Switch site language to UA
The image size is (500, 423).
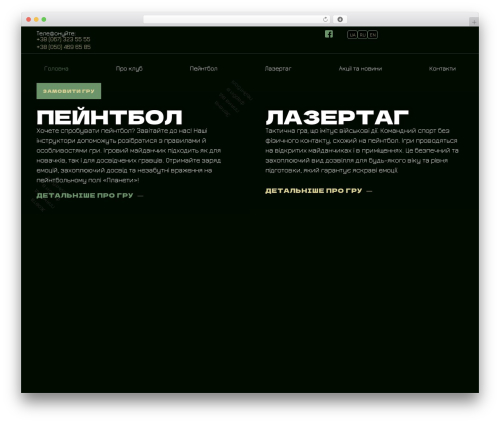[352, 35]
